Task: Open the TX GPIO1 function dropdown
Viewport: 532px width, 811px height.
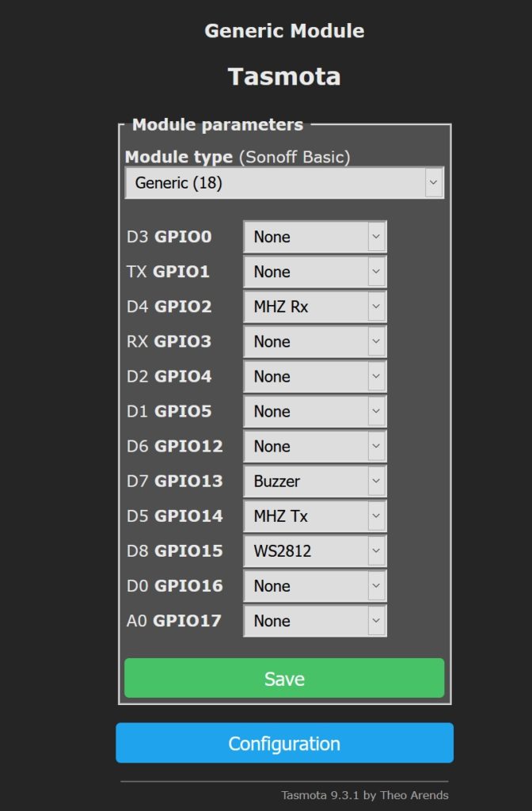Action: [314, 272]
